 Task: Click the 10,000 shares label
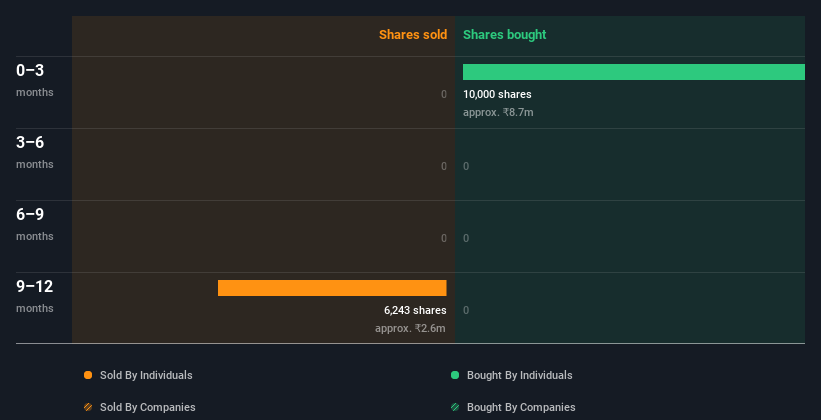click(x=497, y=94)
